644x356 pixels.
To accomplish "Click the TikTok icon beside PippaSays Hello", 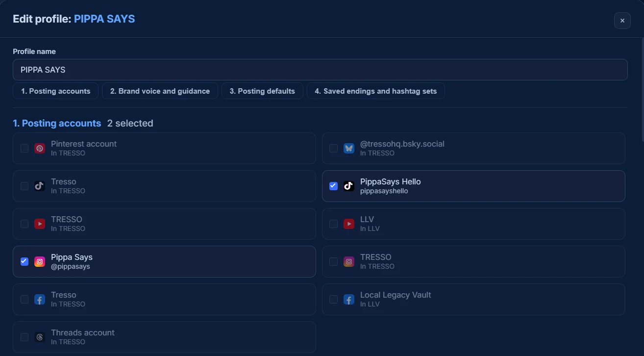I will point(349,186).
